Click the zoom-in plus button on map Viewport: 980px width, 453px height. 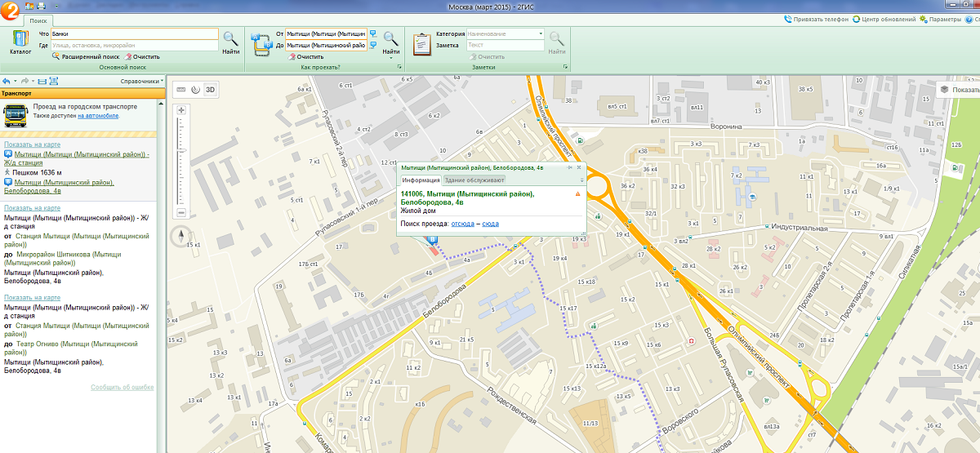pos(181,109)
